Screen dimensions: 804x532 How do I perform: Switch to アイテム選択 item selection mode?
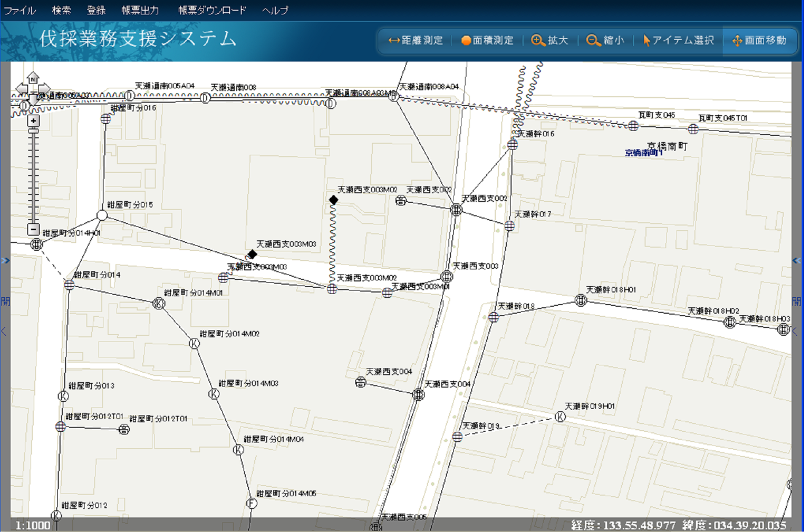coord(678,41)
